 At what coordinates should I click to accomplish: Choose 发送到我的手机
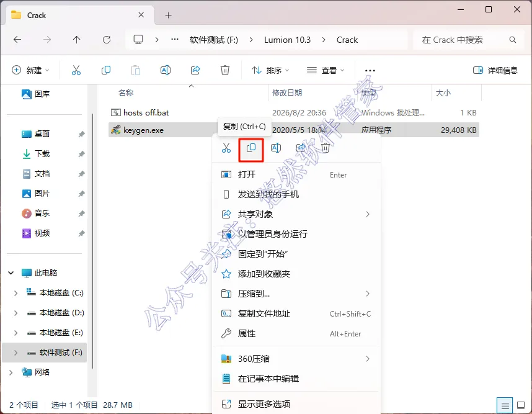pos(295,194)
